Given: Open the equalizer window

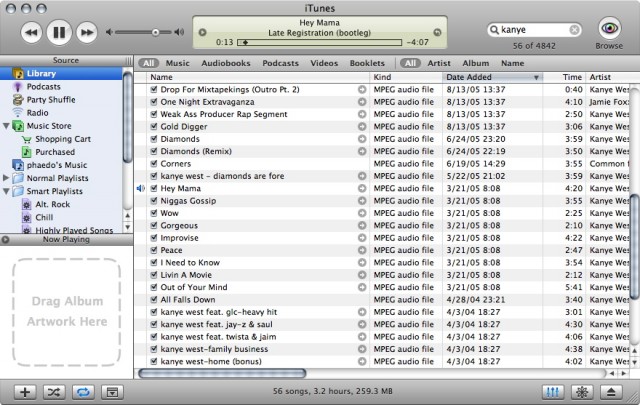Looking at the screenshot, I should (x=551, y=391).
